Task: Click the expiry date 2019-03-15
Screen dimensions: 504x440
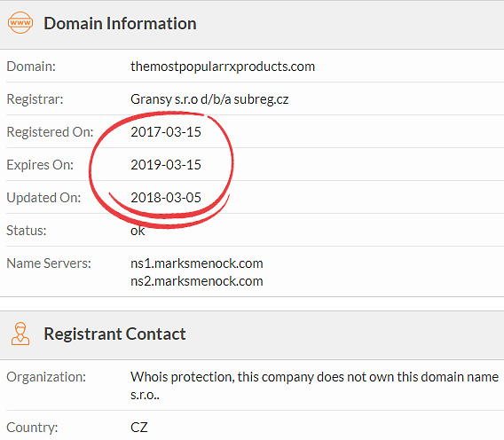Action: [x=166, y=165]
